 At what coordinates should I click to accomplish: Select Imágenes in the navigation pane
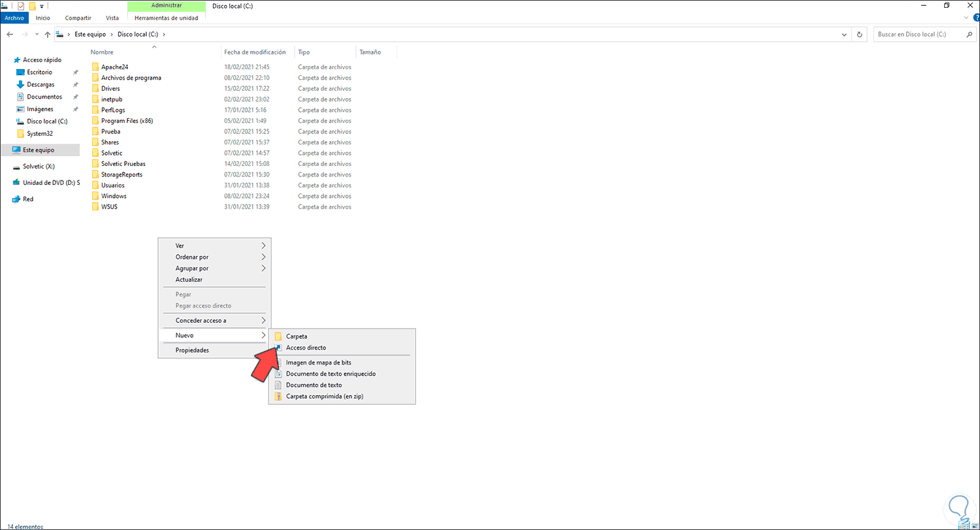(x=41, y=108)
